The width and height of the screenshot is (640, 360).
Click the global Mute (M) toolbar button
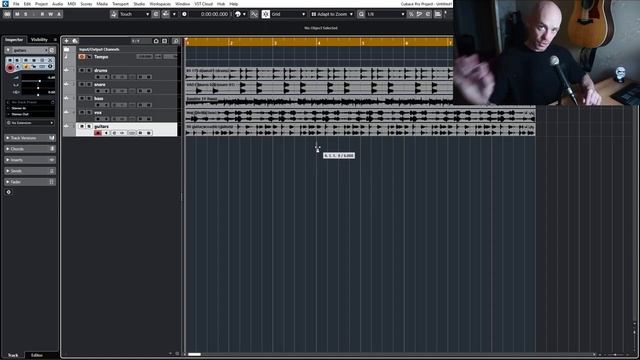(x=17, y=14)
